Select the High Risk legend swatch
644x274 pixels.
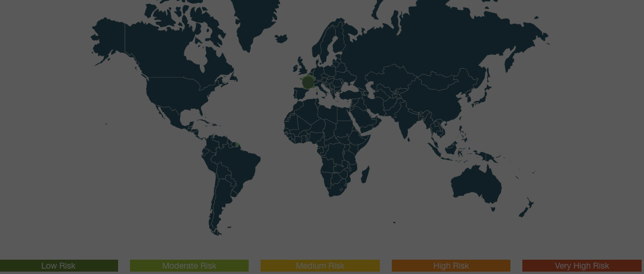(451, 266)
